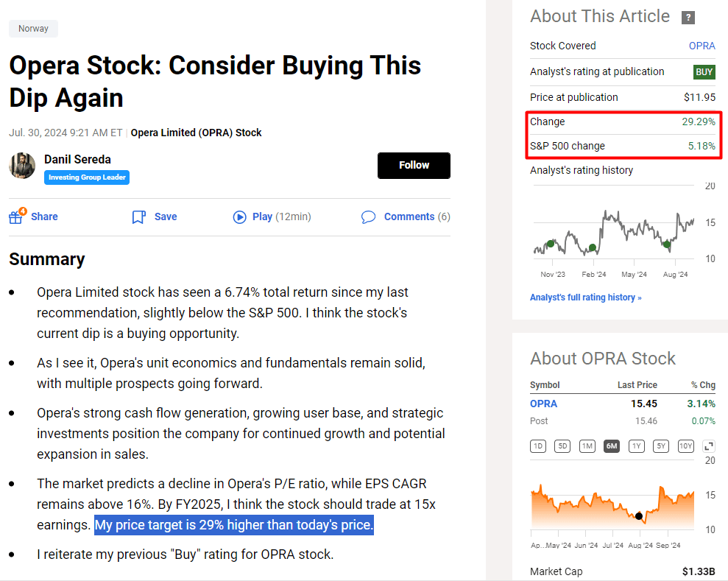Enable the 5Y chart timeframe
The height and width of the screenshot is (581, 728).
pos(660,446)
